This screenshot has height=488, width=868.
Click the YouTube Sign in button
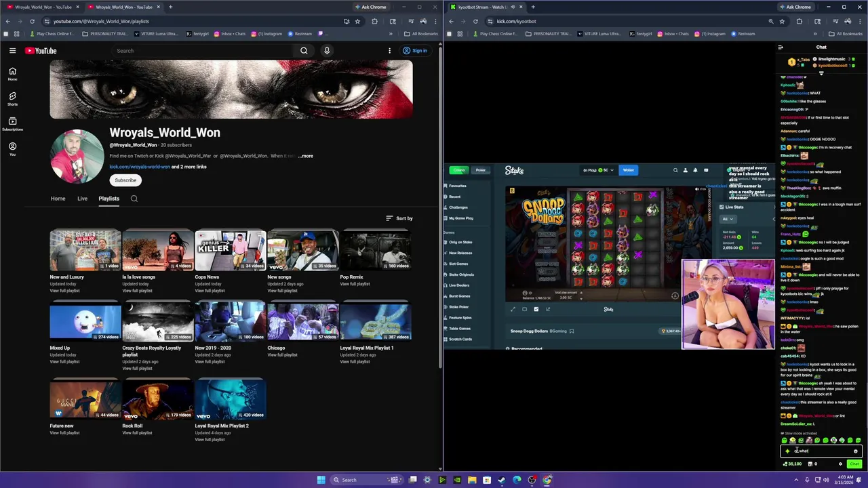click(x=415, y=51)
